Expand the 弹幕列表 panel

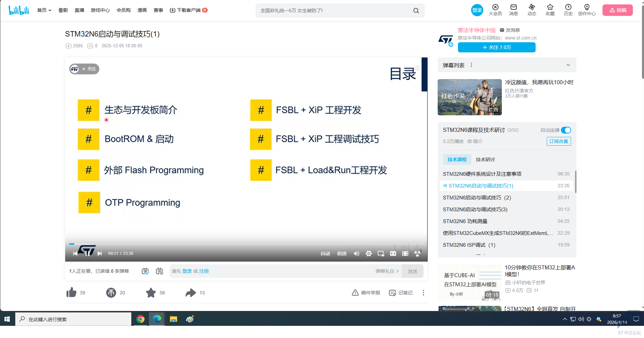click(568, 65)
